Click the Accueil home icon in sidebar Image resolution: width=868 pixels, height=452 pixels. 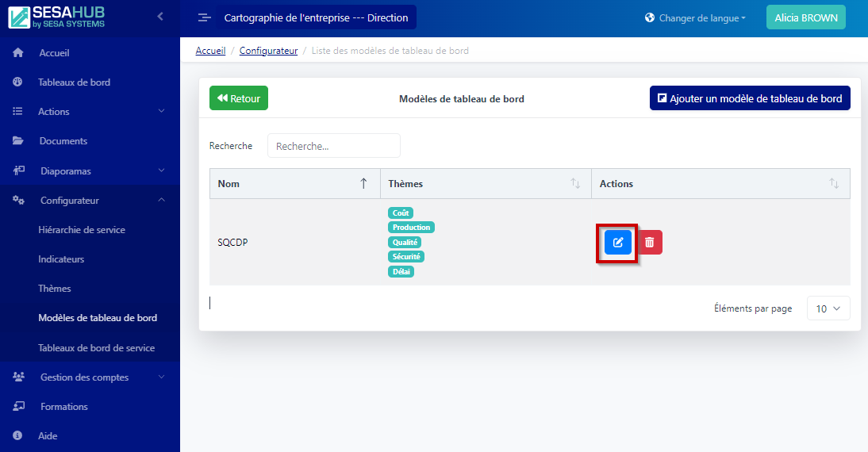pos(18,53)
